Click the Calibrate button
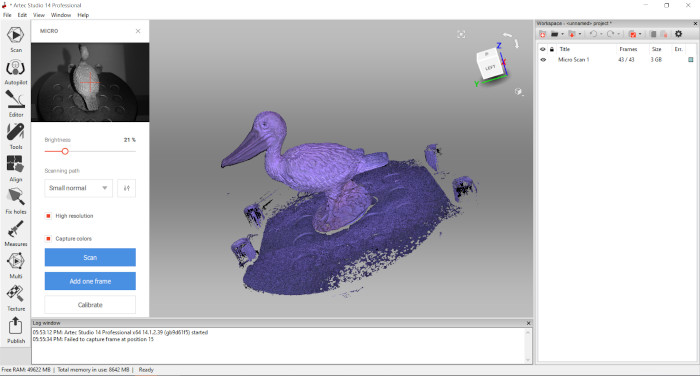The image size is (700, 376). click(90, 305)
